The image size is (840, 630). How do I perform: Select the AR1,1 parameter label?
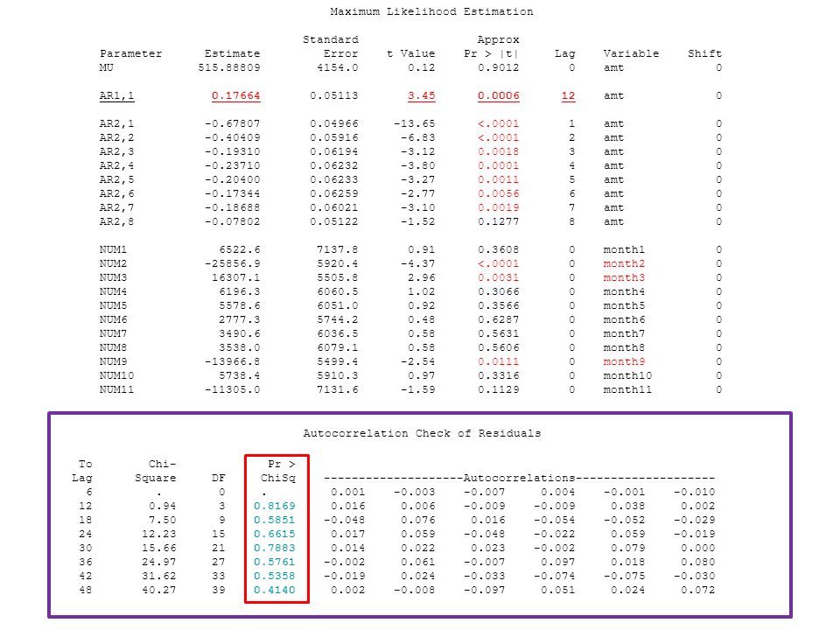click(x=116, y=96)
